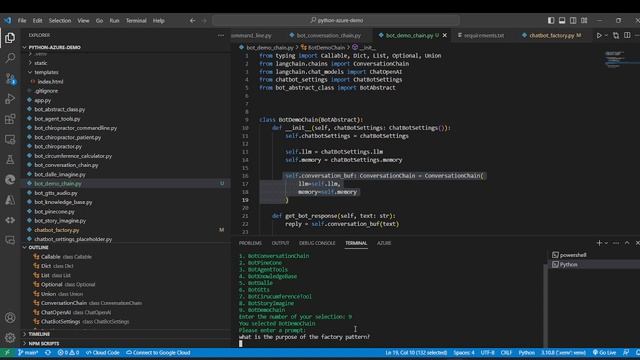Open the File menu
The width and height of the screenshot is (640, 360).
[x=22, y=20]
